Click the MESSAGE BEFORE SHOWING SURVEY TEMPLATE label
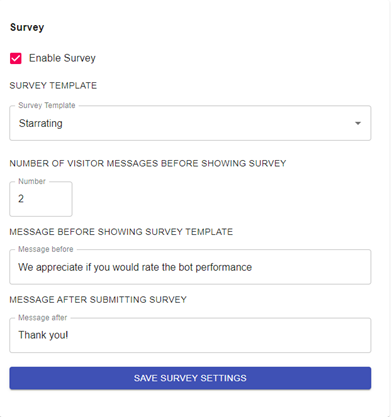Image resolution: width=392 pixels, height=417 pixels. pos(121,232)
